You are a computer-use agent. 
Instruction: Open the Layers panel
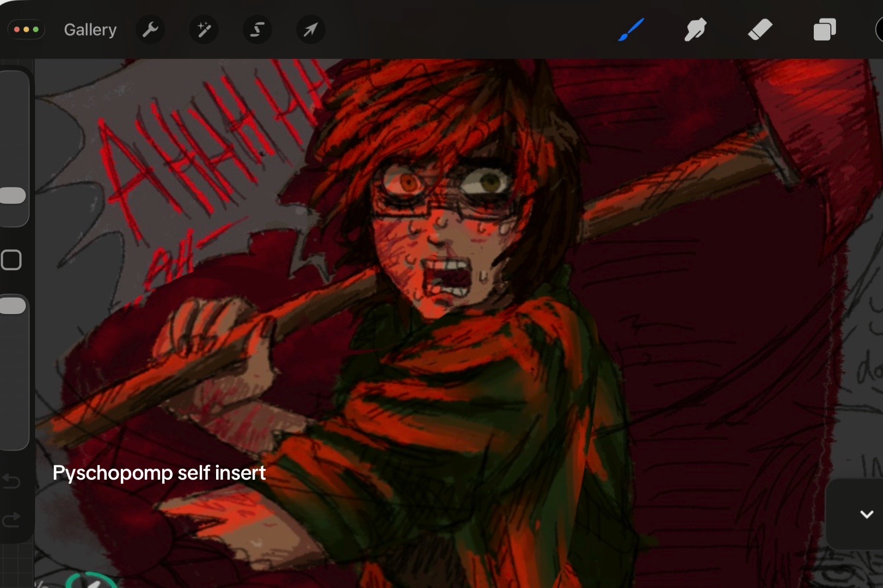coord(825,29)
